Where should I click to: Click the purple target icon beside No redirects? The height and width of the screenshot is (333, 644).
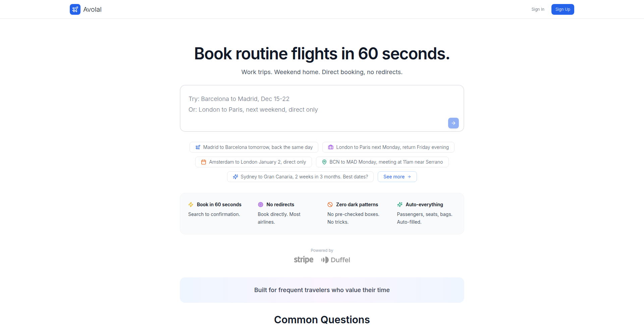point(261,205)
